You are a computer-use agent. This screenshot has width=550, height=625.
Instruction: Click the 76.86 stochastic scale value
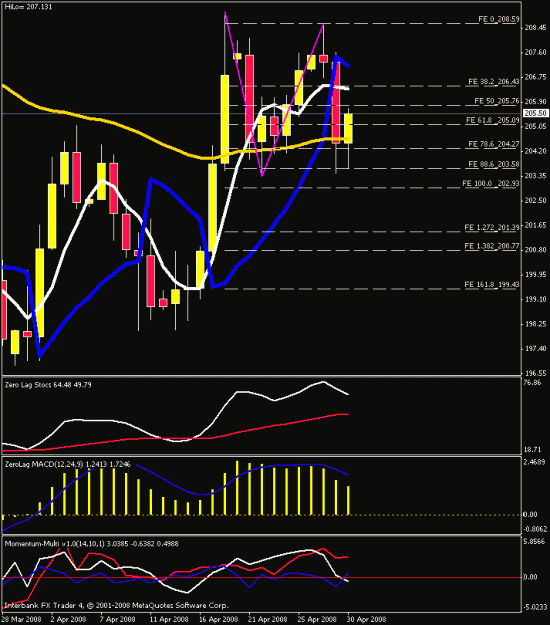point(532,383)
